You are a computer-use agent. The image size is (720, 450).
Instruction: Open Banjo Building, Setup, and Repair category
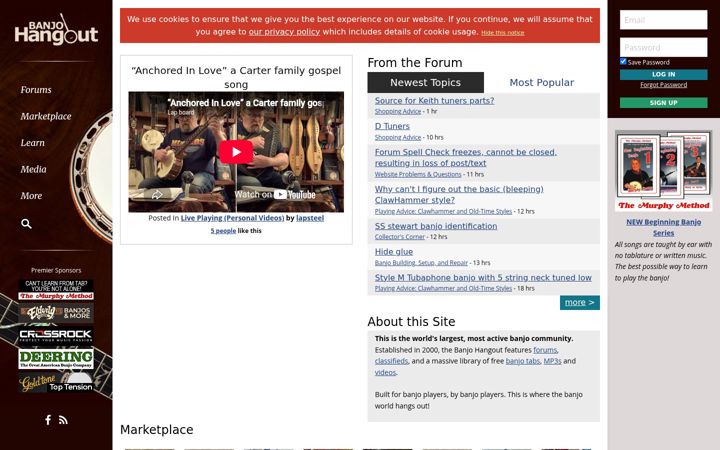click(421, 263)
